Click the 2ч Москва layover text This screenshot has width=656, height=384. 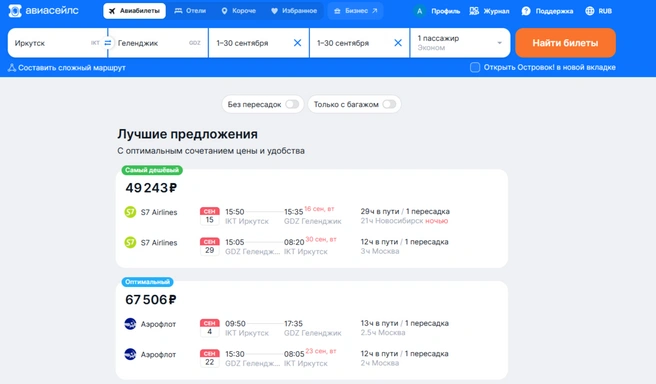380,363
